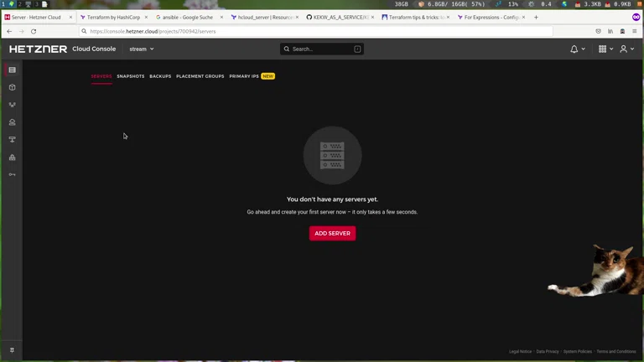This screenshot has width=644, height=362.
Task: Open the Cloud Console home link
Action: pyautogui.click(x=94, y=49)
